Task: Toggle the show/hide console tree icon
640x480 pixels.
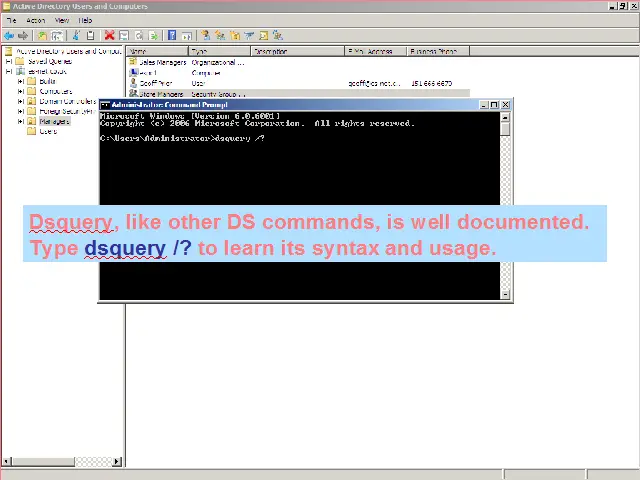Action: click(57, 36)
